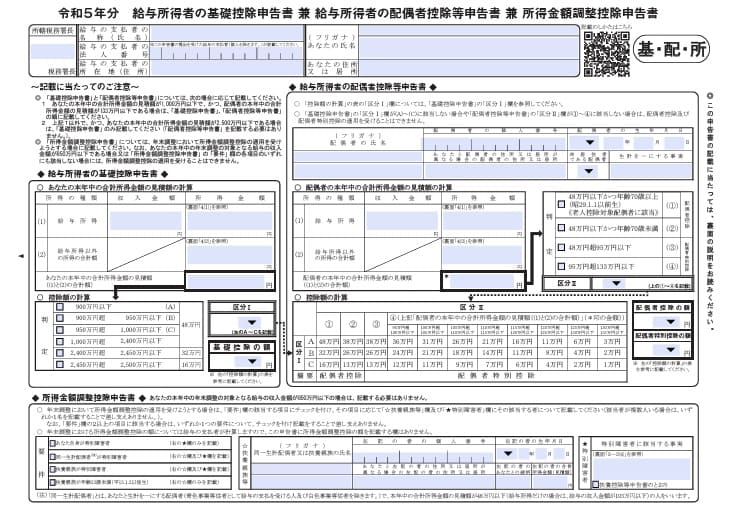Image resolution: width=734 pixels, height=514 pixels.
Task: Check the 扶養親族が特別障害者 box
Action: [x=53, y=469]
